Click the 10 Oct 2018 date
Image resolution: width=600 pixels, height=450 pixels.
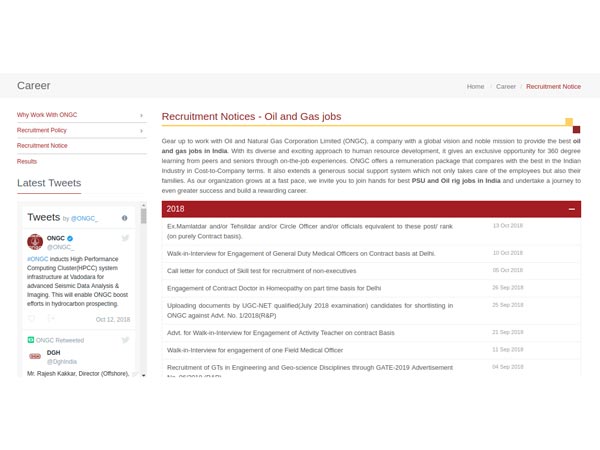(508, 253)
